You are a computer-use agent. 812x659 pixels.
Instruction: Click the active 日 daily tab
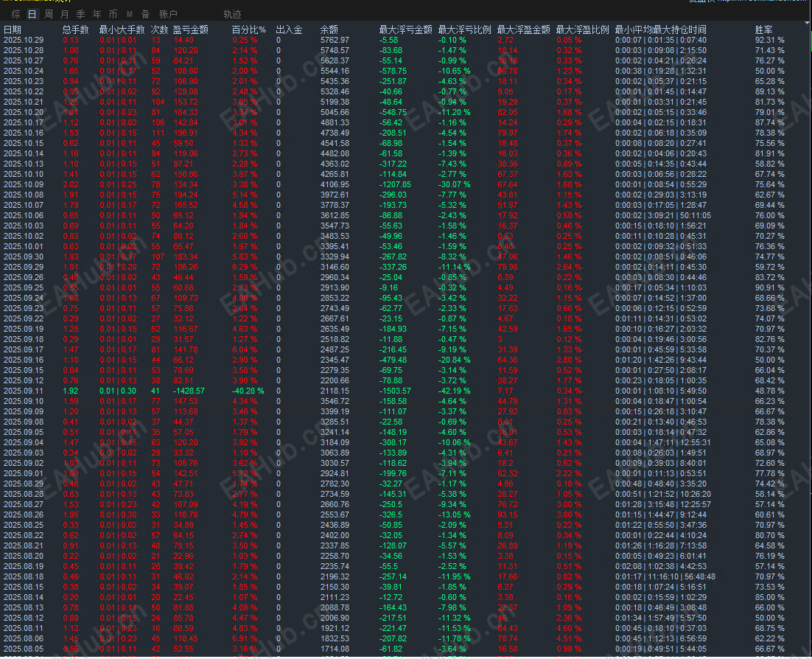[31, 13]
